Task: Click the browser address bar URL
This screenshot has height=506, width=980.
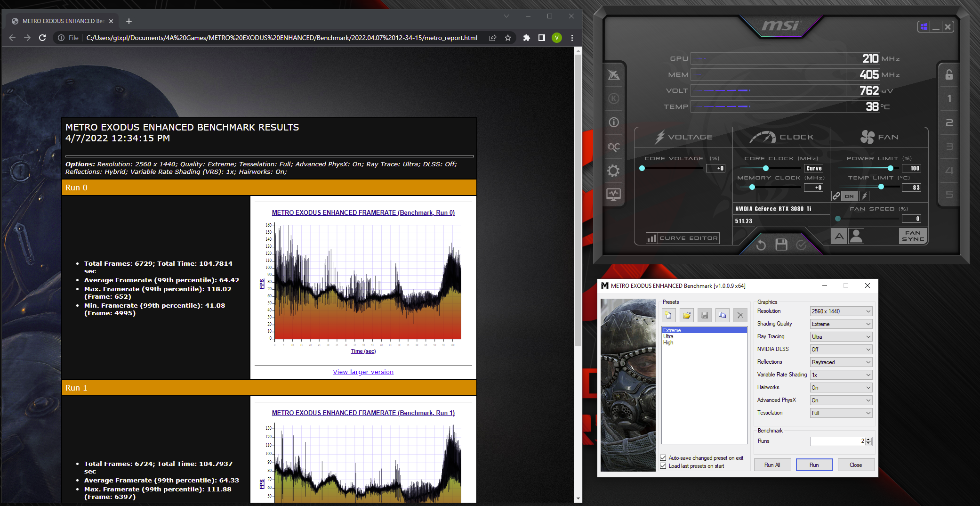Action: click(x=282, y=38)
